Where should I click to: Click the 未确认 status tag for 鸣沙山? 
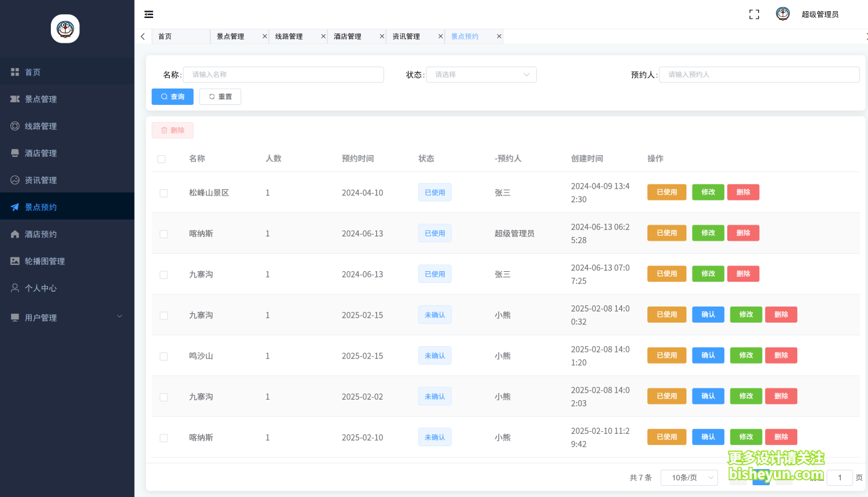tap(435, 356)
